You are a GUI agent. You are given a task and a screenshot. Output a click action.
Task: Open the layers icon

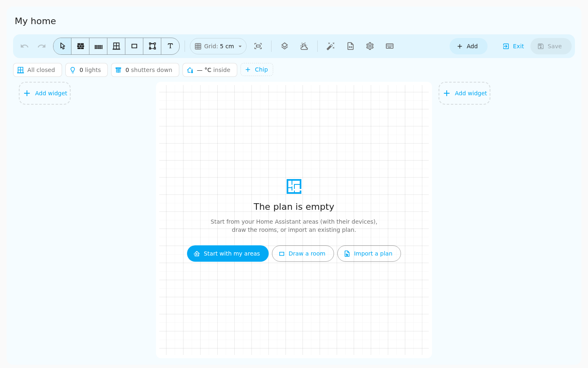285,46
